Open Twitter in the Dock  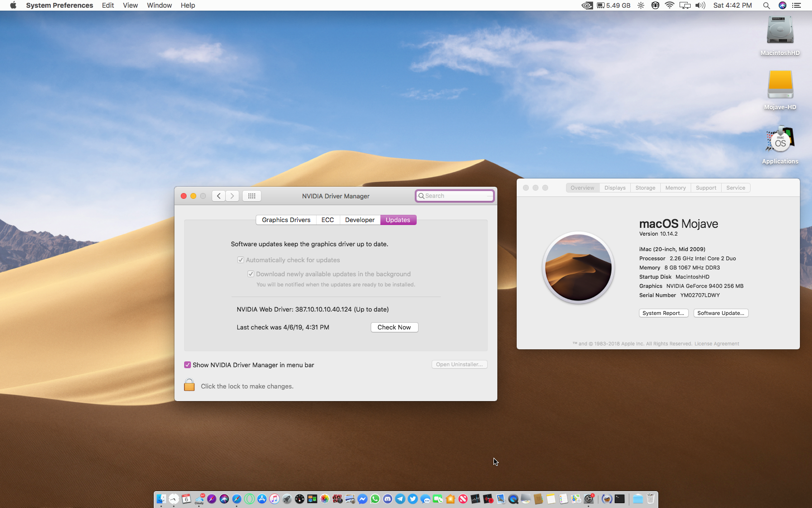pos(413,499)
